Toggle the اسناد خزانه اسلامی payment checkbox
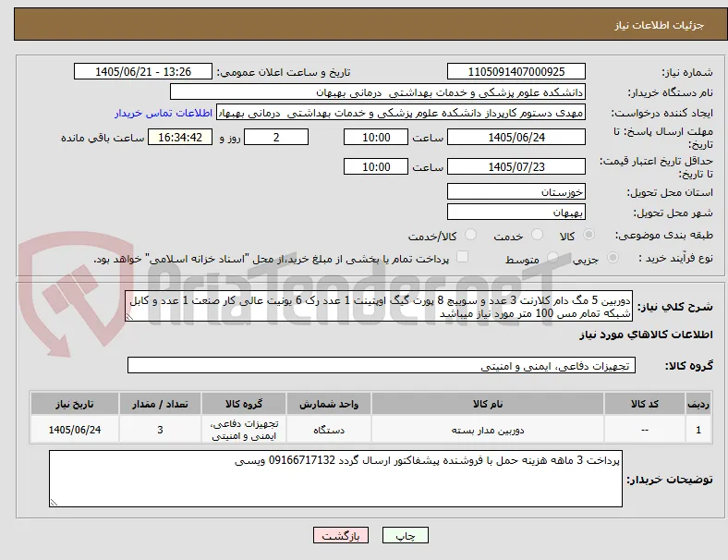This screenshot has width=728, height=560. pos(463,257)
